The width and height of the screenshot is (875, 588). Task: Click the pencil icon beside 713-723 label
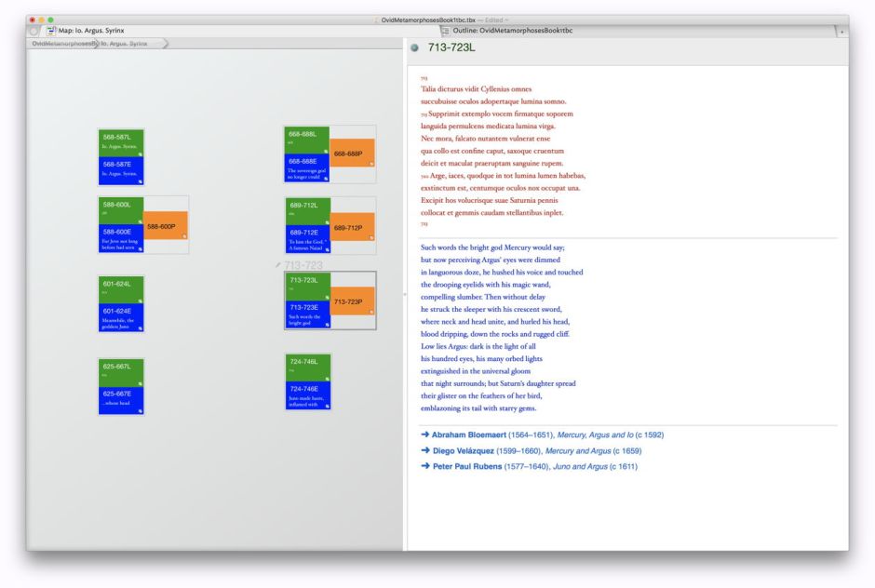click(278, 265)
